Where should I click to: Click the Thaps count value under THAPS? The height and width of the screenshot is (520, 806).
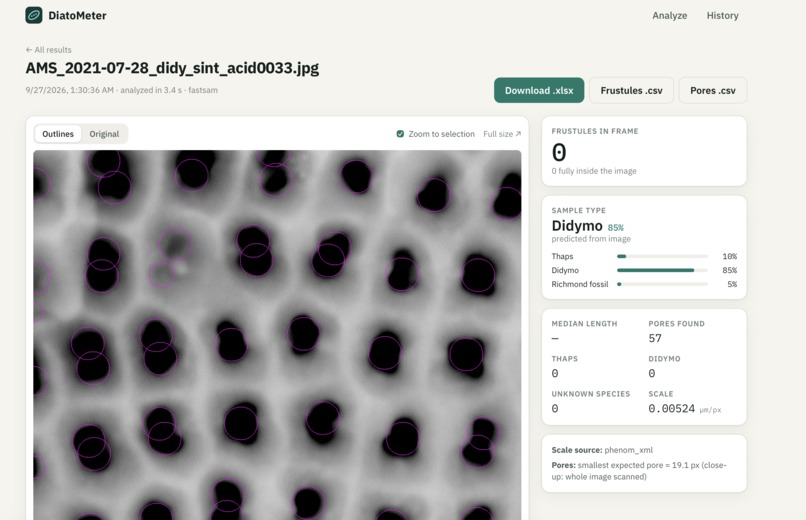pos(555,374)
